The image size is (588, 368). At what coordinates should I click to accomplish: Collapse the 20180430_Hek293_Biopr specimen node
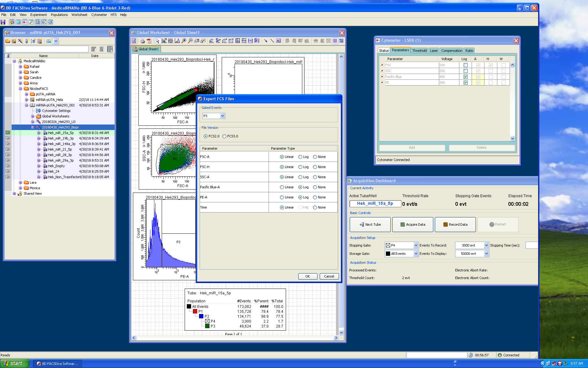click(x=33, y=127)
